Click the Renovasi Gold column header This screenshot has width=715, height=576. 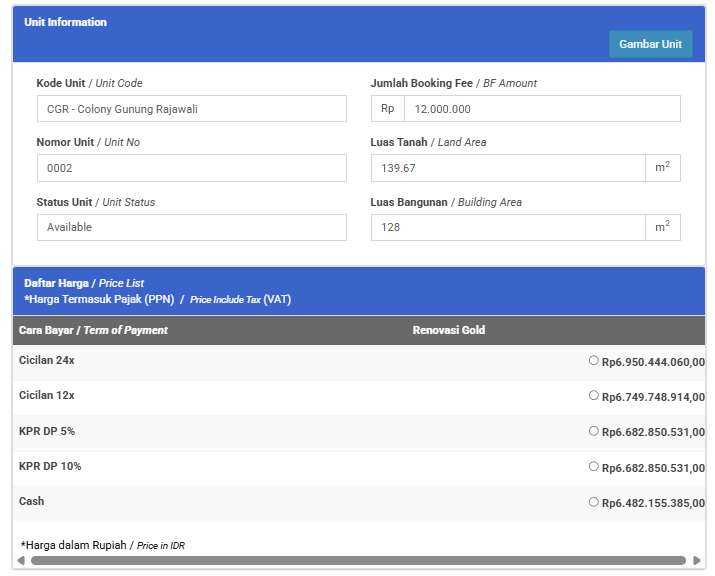448,330
